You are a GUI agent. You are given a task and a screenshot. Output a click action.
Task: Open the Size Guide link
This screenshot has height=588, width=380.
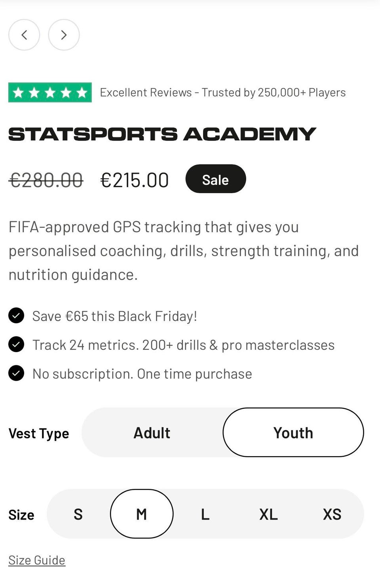[37, 560]
